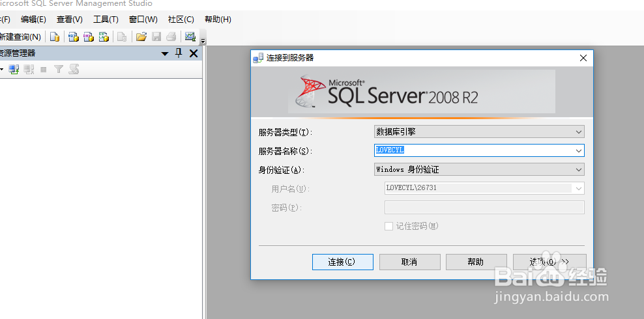Viewport: 644px width, 319px height.
Task: Click the 取消 cancel button
Action: pyautogui.click(x=409, y=262)
